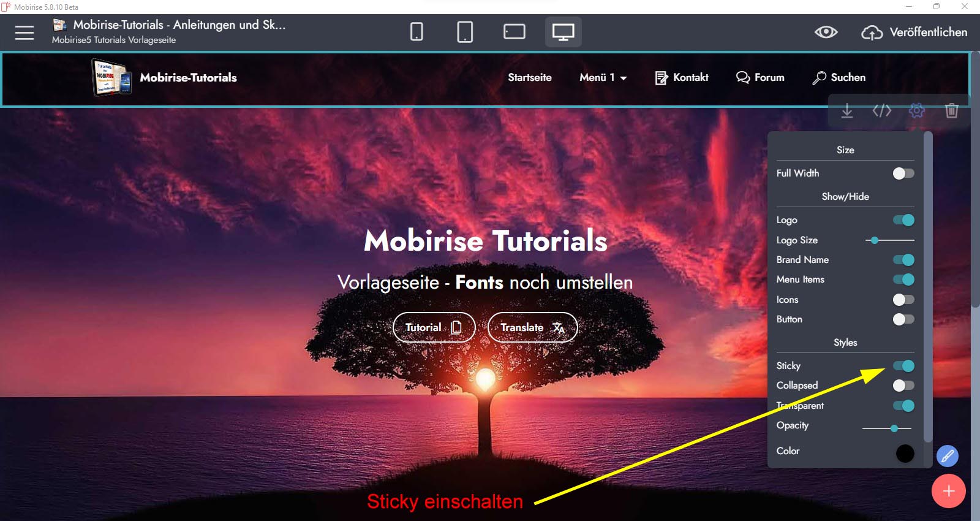Open the hamburger main menu

[x=24, y=32]
